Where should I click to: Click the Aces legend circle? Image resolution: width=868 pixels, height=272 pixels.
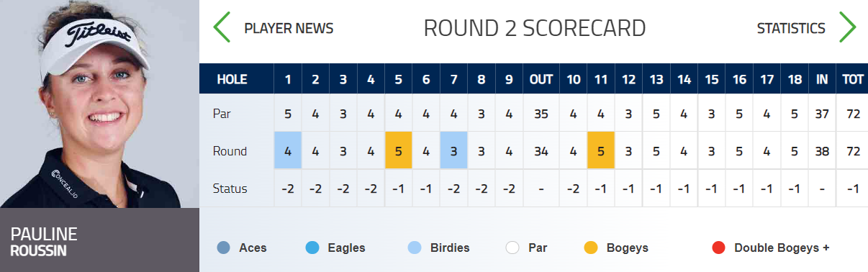(224, 248)
